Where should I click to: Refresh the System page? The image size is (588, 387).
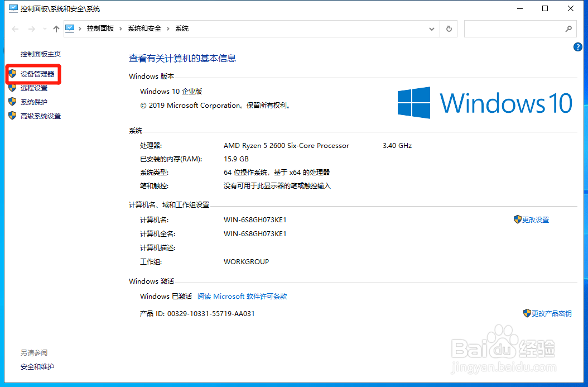coord(449,29)
